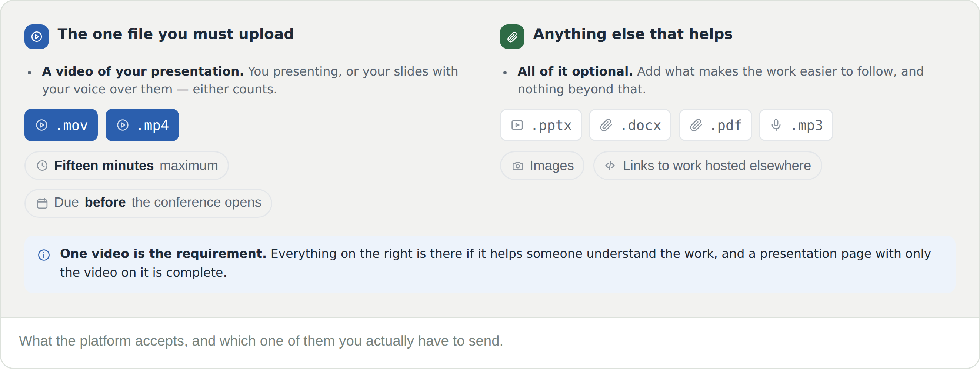Click the clock icon next to Fifteen minutes
Viewport: 980px width, 370px height.
coord(42,166)
